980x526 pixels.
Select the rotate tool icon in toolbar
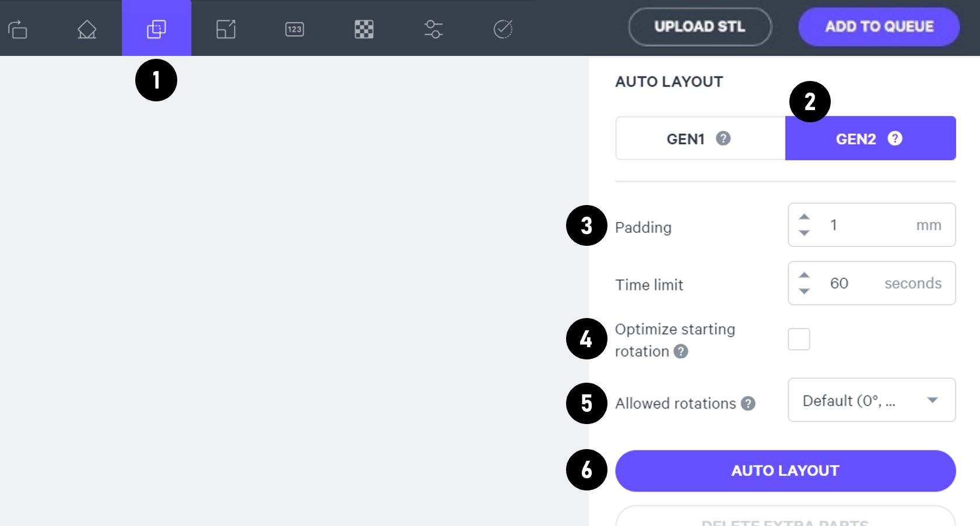17,29
